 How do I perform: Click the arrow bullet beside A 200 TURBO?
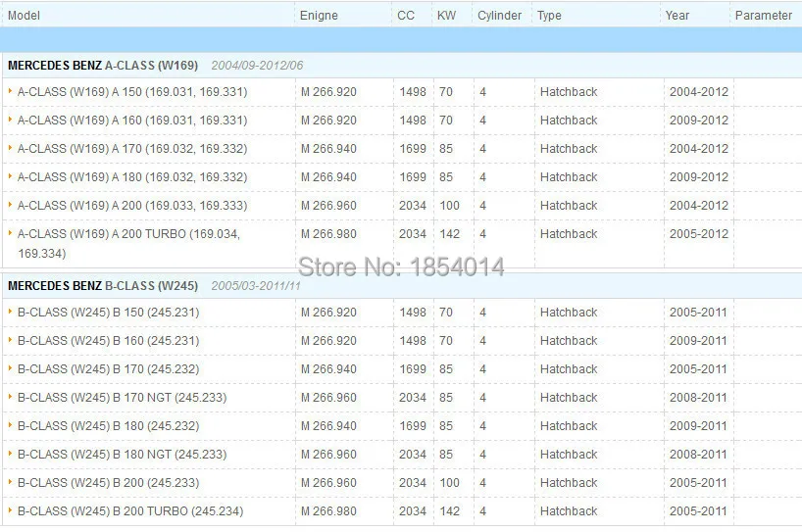[x=10, y=232]
